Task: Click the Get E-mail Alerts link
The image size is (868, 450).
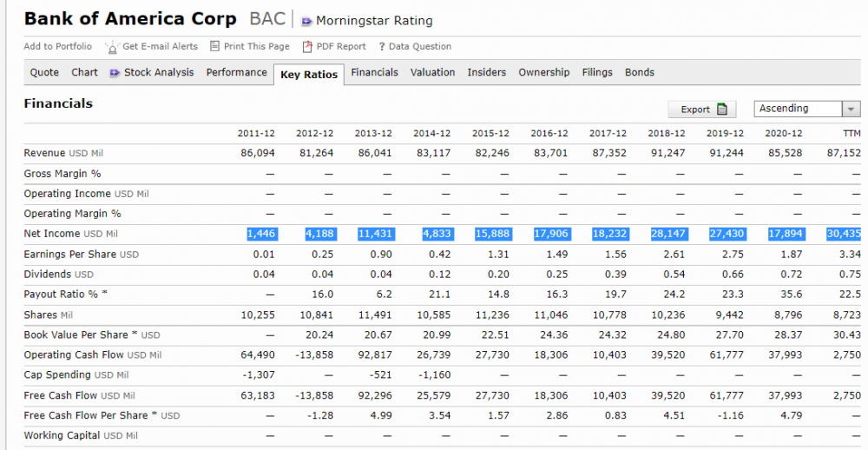Action: pos(160,47)
